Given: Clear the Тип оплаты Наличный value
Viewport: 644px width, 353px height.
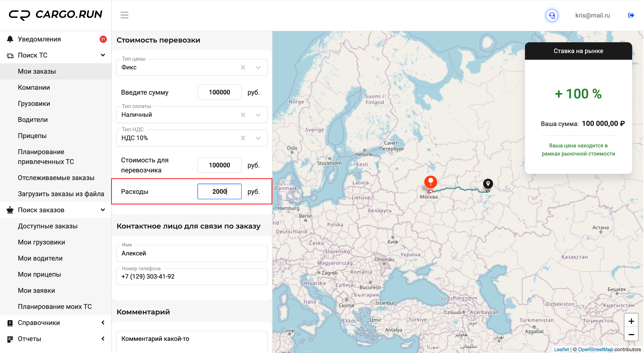Looking at the screenshot, I should click(x=243, y=115).
